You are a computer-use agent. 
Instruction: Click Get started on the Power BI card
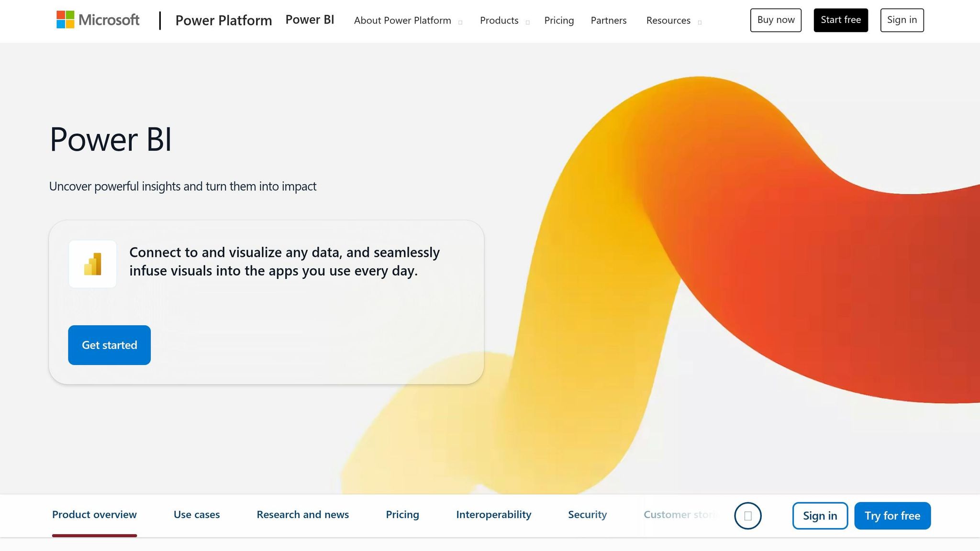point(109,345)
